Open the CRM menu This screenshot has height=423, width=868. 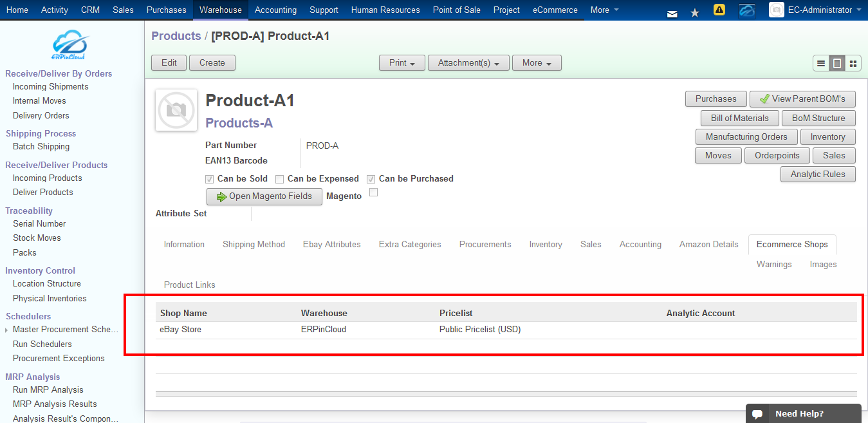click(x=90, y=10)
